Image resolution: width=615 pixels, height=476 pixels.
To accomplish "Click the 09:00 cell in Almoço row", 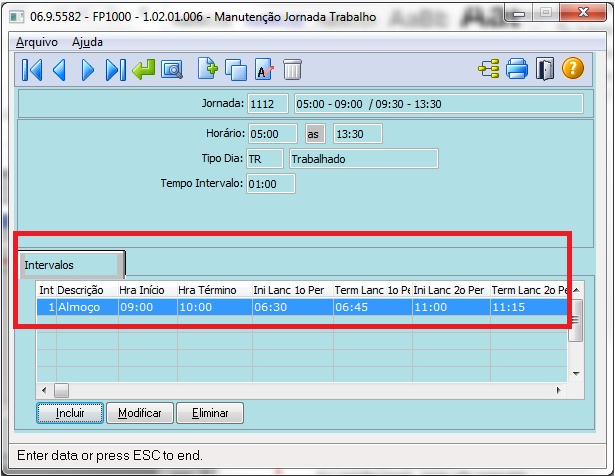I will [147, 307].
